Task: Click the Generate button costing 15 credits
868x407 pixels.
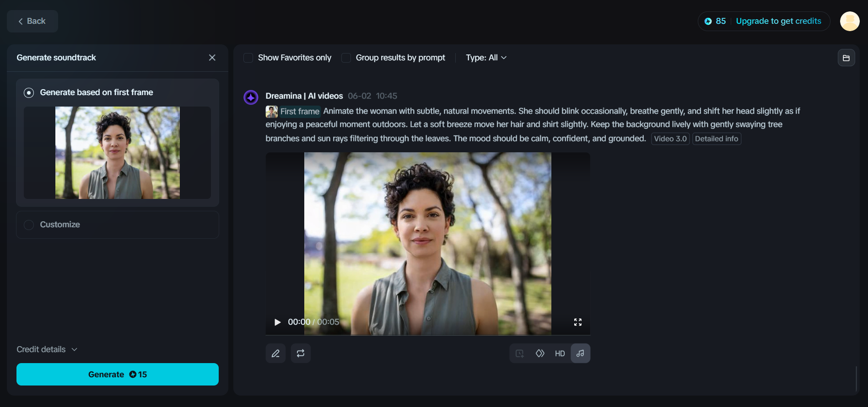Action: click(x=118, y=375)
